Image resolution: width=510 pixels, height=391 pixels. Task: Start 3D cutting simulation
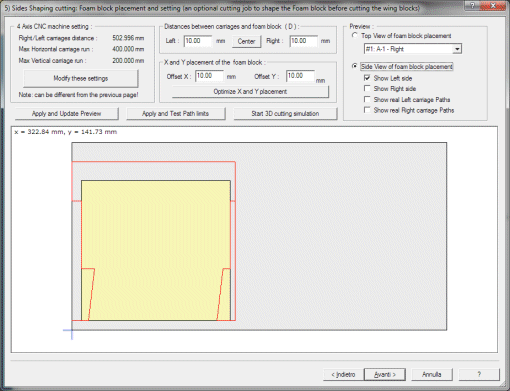285,114
